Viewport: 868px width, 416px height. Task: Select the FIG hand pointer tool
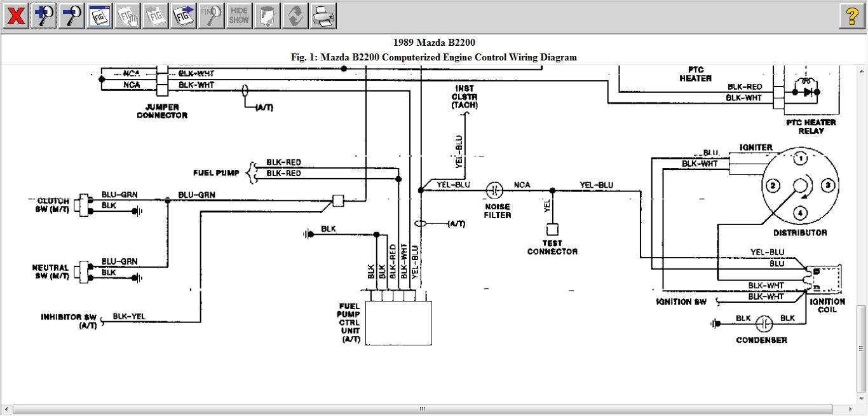(x=126, y=17)
